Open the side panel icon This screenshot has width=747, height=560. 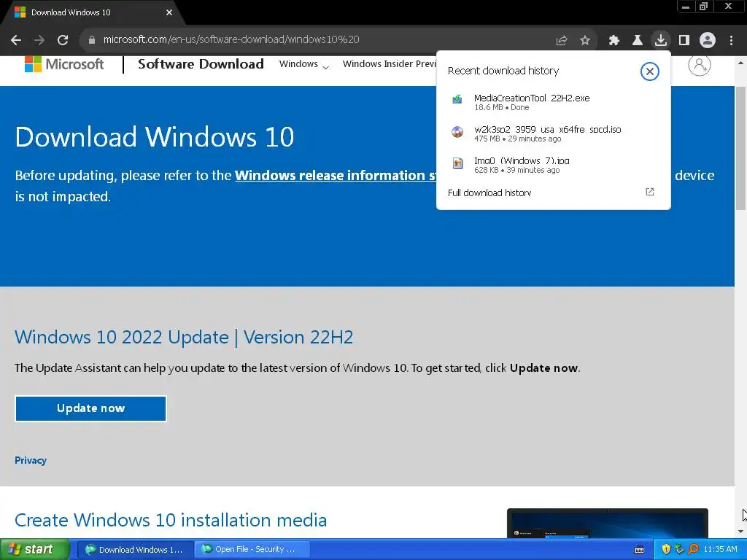(684, 41)
